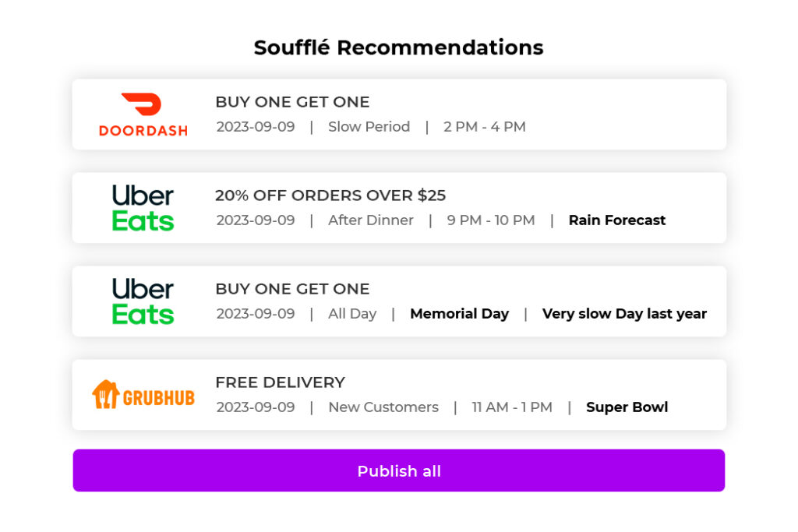Click the second Uber Eats logo

pyautogui.click(x=143, y=301)
